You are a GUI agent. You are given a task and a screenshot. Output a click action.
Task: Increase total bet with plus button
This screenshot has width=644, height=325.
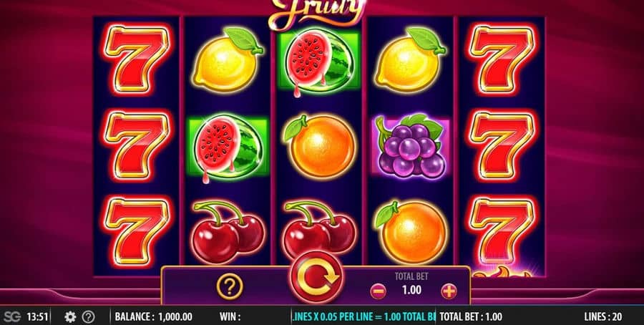(x=449, y=291)
